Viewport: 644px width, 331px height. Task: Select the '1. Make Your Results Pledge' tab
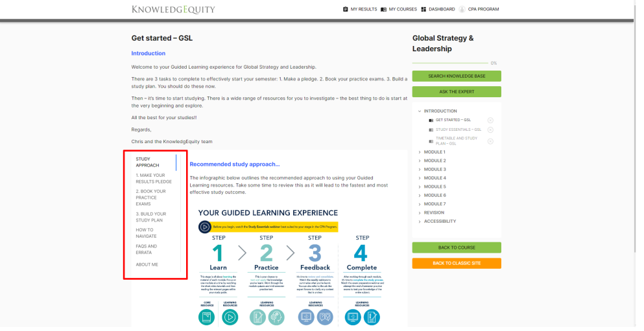(150, 178)
